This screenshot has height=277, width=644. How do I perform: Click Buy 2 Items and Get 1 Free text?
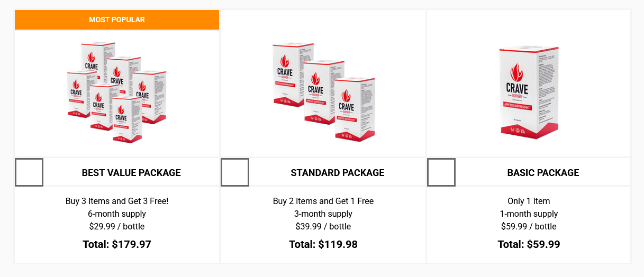pos(323,201)
